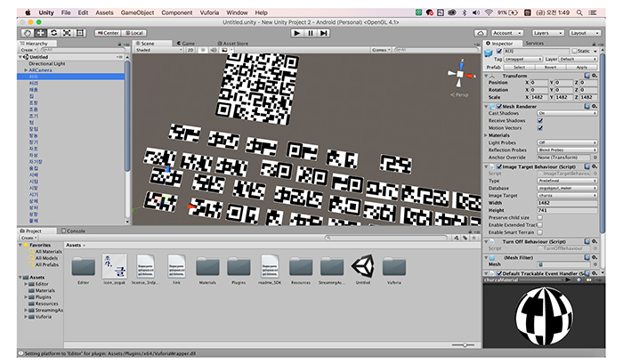Click Anchor Override object picker circle
Viewport: 623px width, 364px height.
[595, 158]
